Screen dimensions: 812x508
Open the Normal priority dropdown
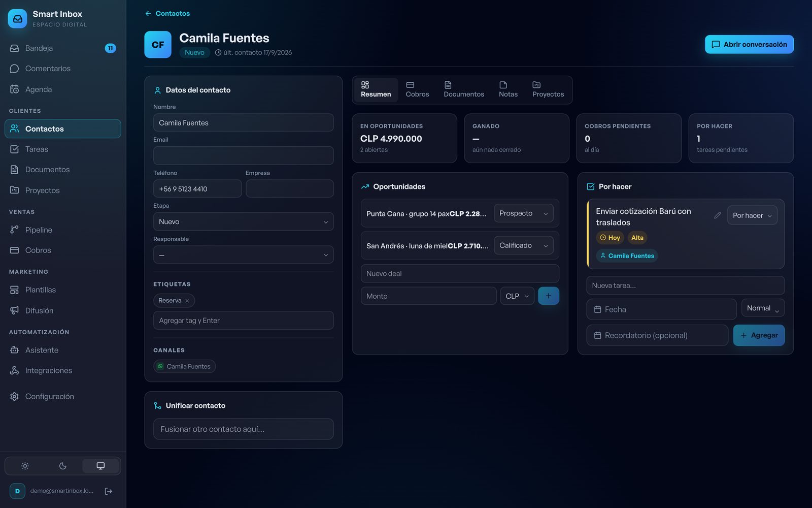point(763,308)
